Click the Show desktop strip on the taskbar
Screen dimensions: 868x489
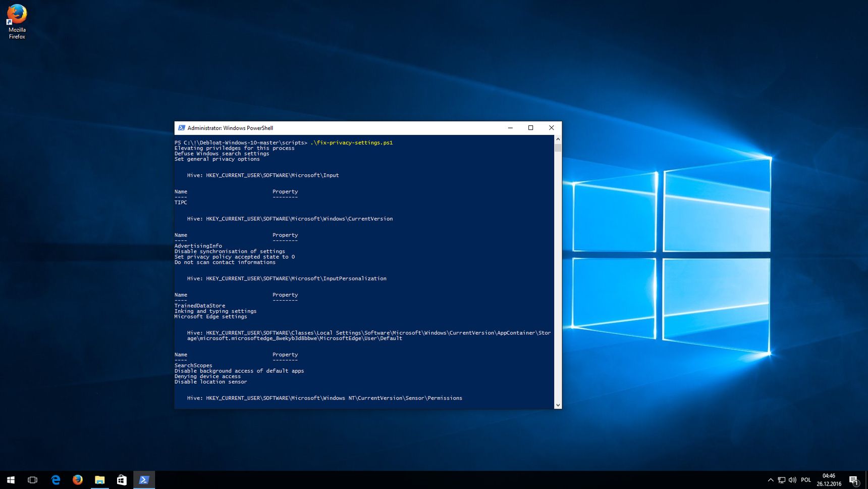(x=866, y=480)
